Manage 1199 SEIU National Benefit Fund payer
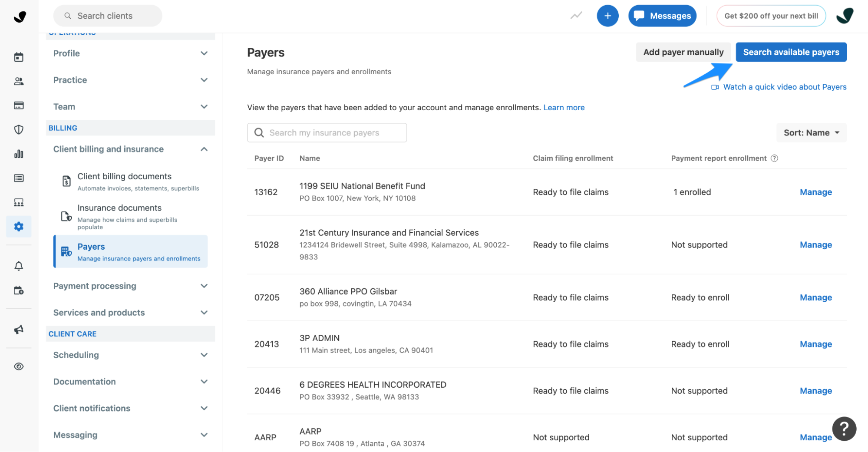The image size is (868, 452). (x=815, y=192)
